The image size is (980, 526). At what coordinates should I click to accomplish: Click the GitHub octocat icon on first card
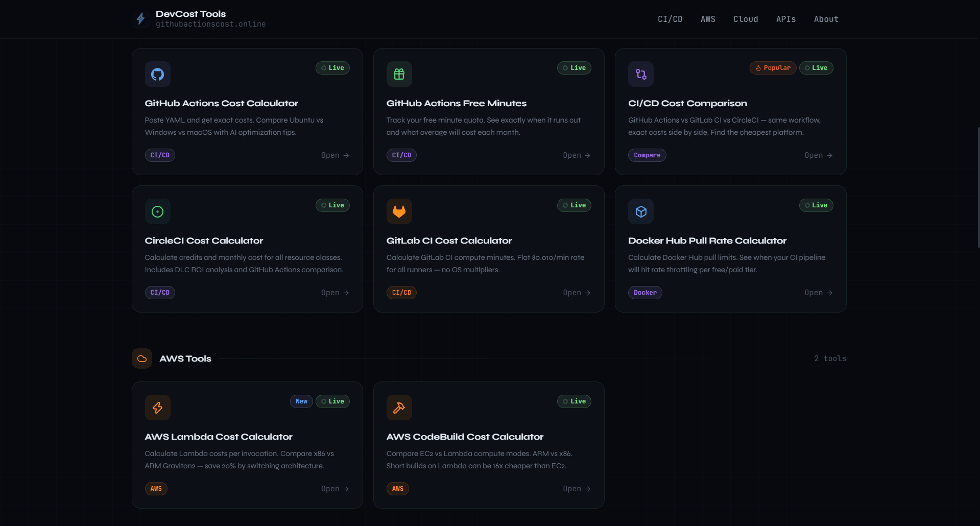click(158, 74)
